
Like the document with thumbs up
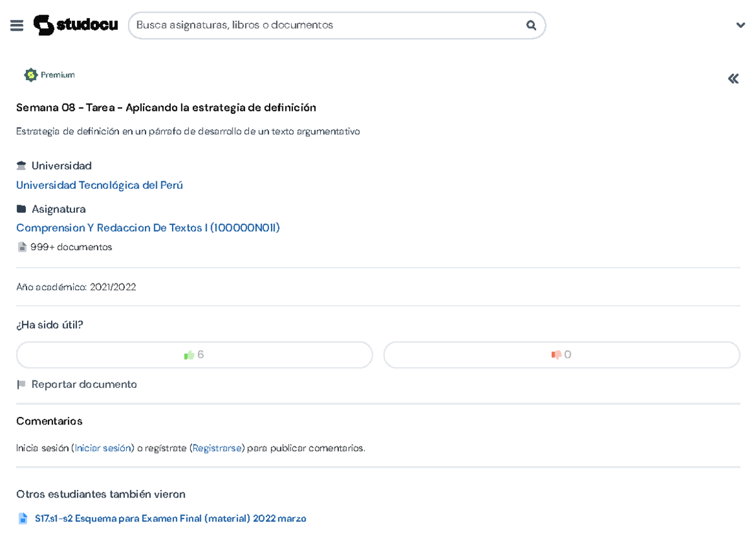click(194, 355)
